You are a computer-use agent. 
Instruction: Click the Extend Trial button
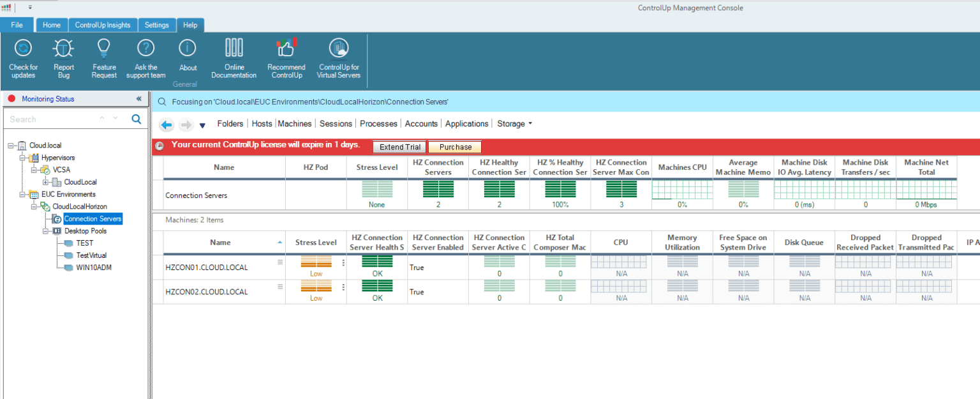click(399, 147)
